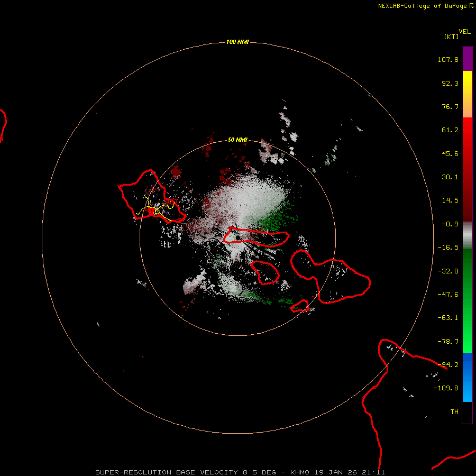This screenshot has width=476, height=476.
Task: Click the -16.5 velocity legend value
Action: tap(448, 248)
